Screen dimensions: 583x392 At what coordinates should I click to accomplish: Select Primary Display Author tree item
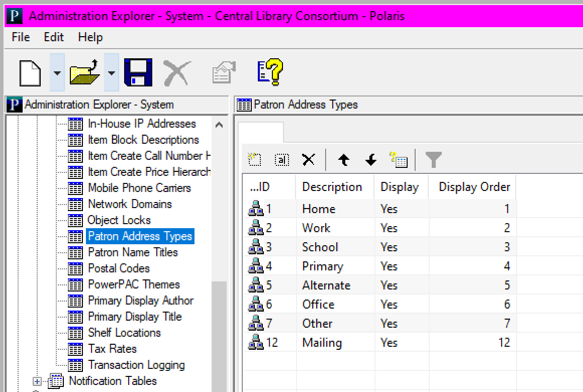pos(141,301)
